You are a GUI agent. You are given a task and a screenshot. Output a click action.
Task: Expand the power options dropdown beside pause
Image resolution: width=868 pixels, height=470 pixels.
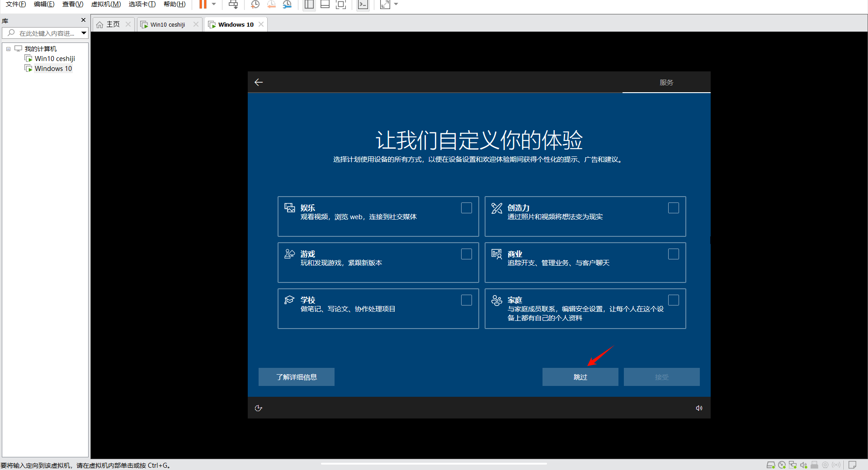pyautogui.click(x=214, y=5)
